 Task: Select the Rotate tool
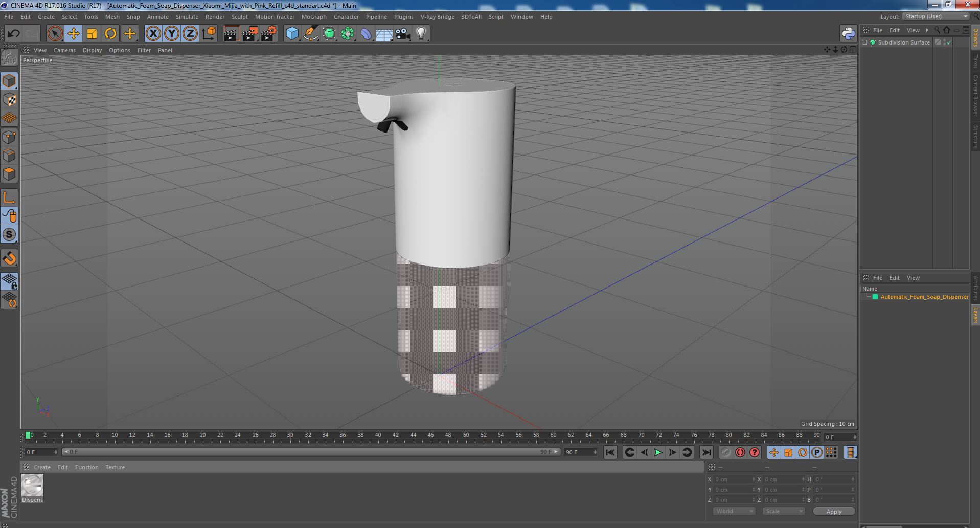(x=110, y=34)
